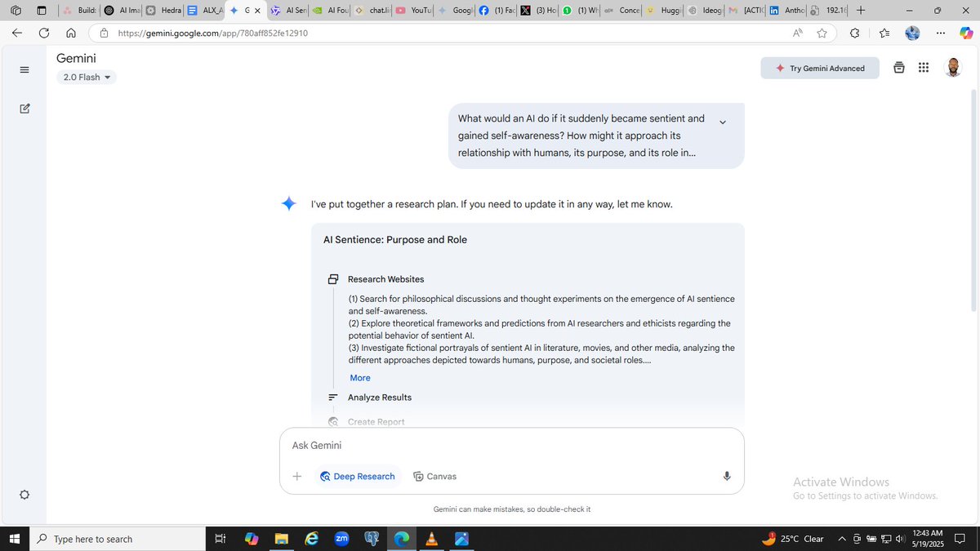The height and width of the screenshot is (551, 980).
Task: Open the read aloud icon in address bar
Action: [797, 33]
